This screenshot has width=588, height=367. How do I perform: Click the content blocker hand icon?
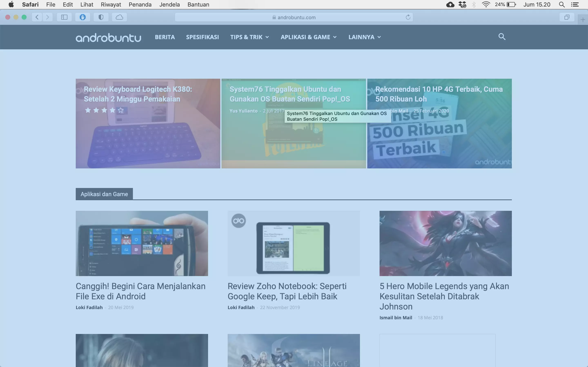83,17
